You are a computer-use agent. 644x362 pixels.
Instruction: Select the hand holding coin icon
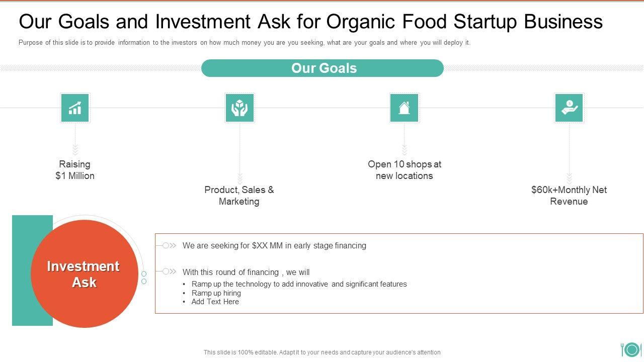(x=569, y=108)
